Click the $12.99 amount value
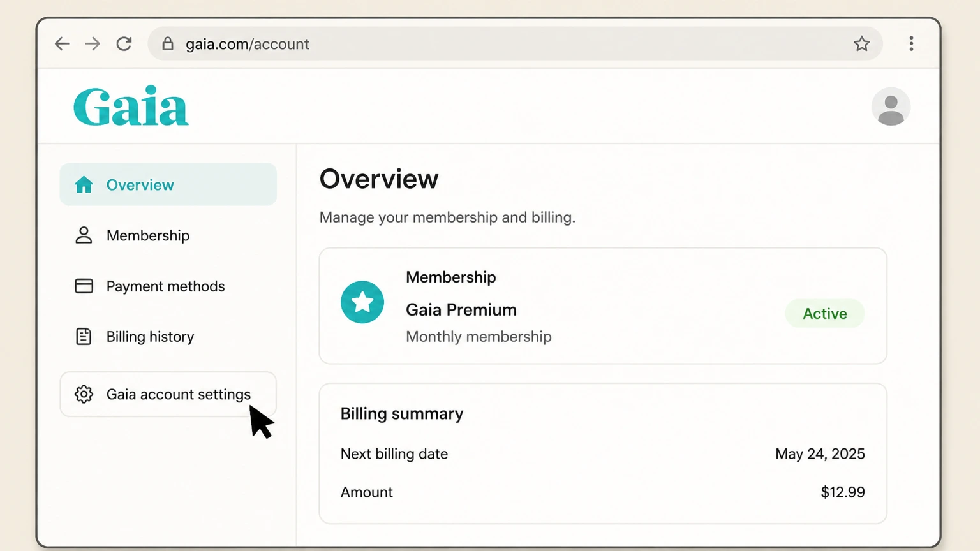This screenshot has width=980, height=551. [843, 492]
